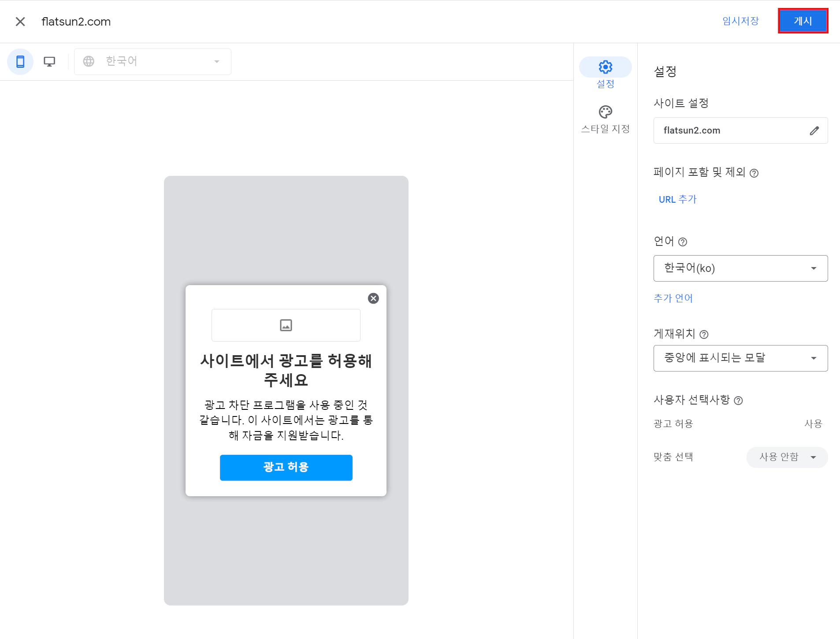This screenshot has width=840, height=639.
Task: Click the 광고 허용 button in preview
Action: pos(286,467)
